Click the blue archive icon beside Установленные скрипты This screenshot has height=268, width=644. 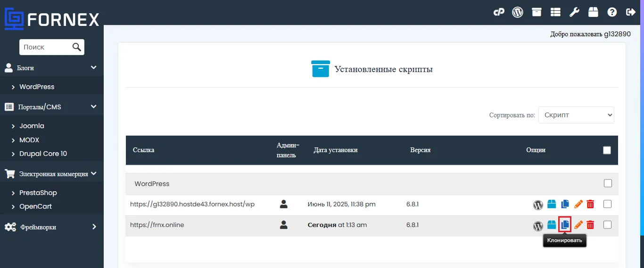click(x=321, y=69)
